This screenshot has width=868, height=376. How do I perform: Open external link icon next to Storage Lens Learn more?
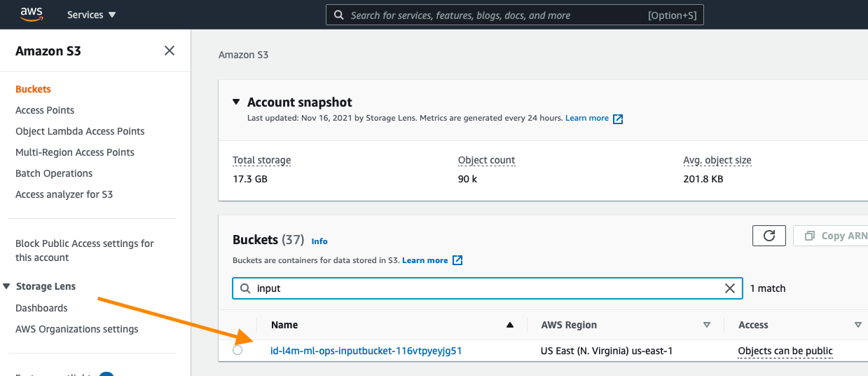coord(618,119)
